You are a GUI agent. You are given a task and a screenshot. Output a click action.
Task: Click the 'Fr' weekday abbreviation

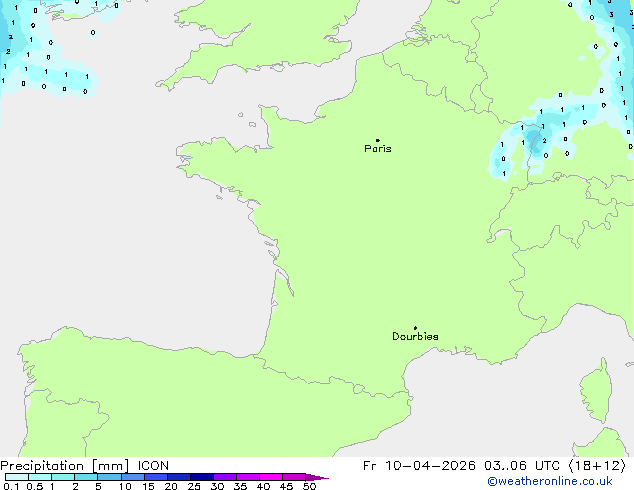pyautogui.click(x=370, y=466)
